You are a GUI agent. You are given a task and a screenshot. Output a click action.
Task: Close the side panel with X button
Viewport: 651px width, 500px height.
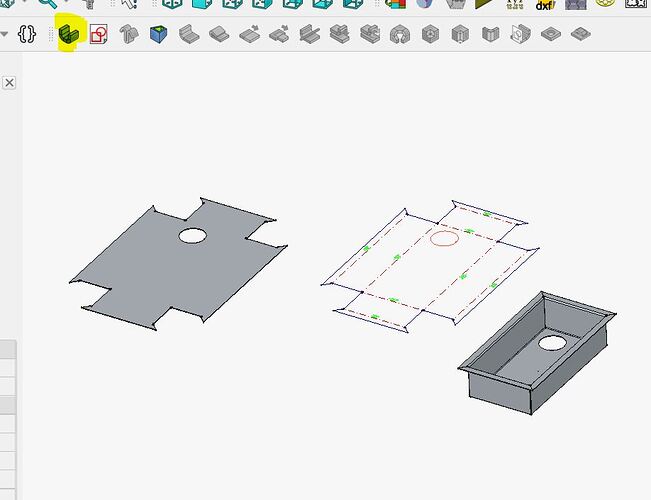click(9, 83)
